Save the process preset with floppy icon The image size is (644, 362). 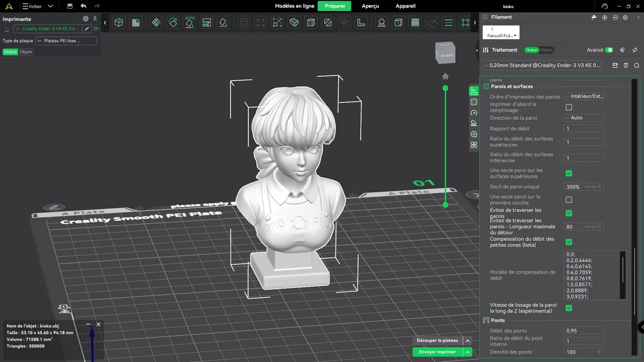pyautogui.click(x=615, y=65)
